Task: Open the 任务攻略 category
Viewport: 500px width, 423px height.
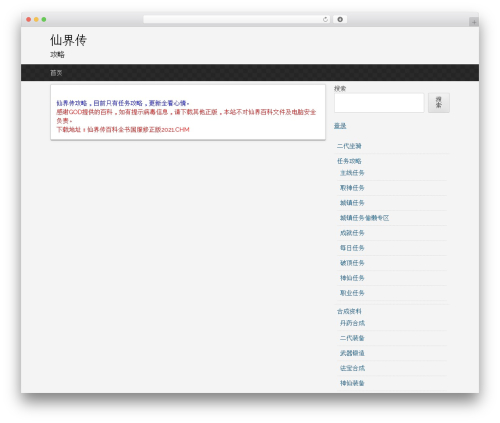Action: [349, 161]
